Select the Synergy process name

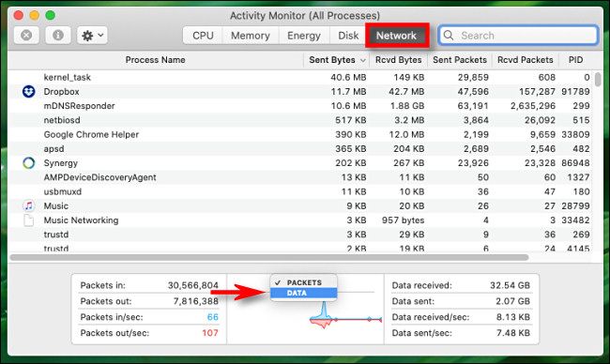coord(61,163)
